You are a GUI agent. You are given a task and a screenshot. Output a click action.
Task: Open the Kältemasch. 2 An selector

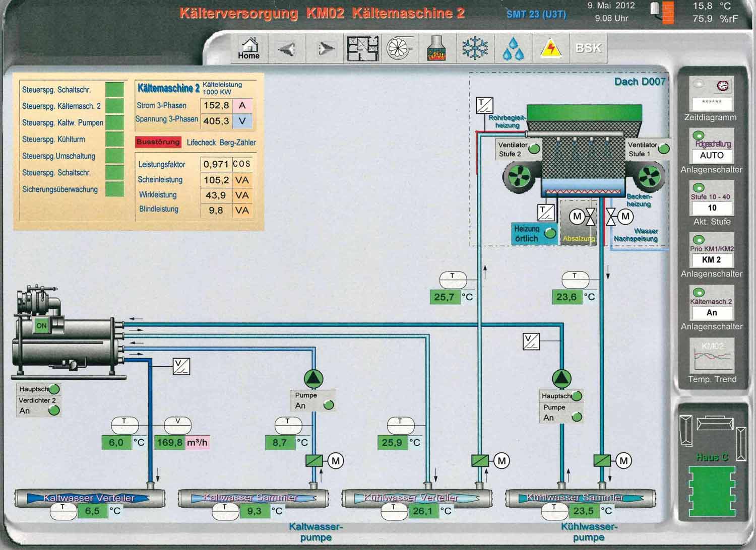(x=712, y=312)
